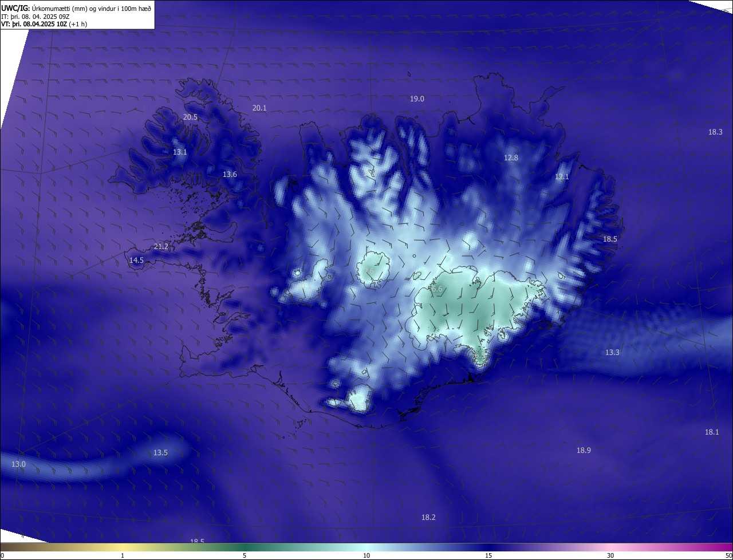
Task: Click the 13.1 value label
Action: pyautogui.click(x=180, y=152)
